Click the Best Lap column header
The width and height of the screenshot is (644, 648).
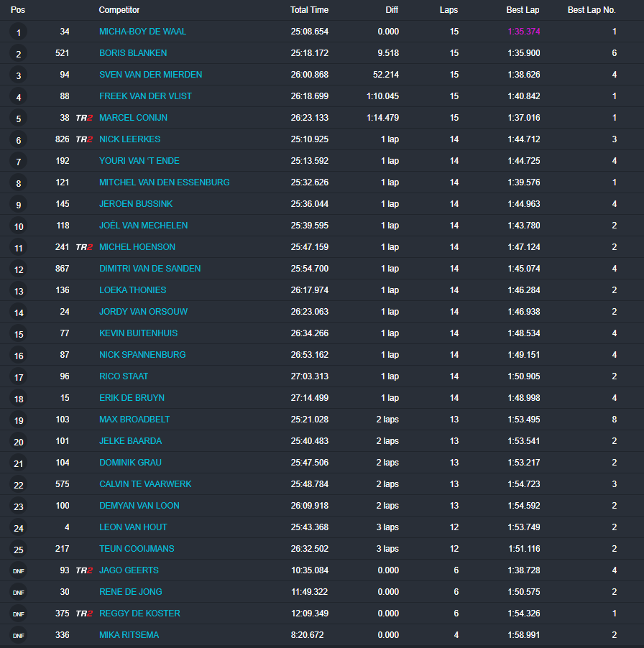523,10
